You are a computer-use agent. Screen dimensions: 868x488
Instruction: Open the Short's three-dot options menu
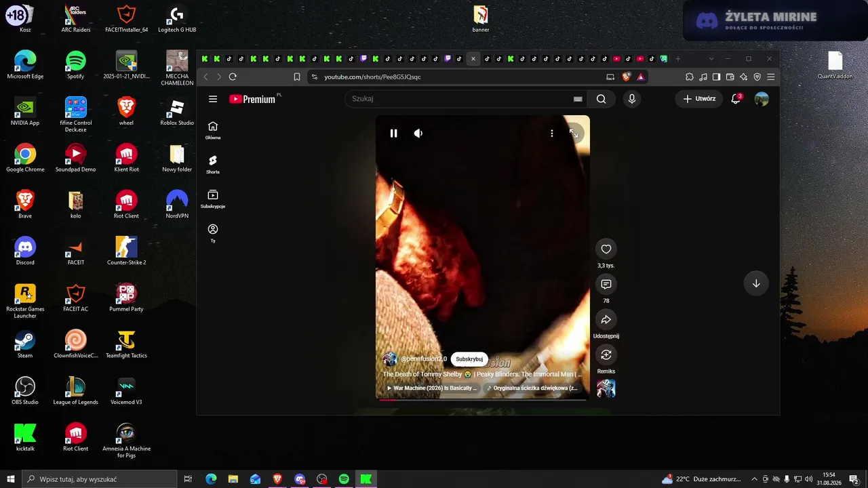tap(552, 134)
